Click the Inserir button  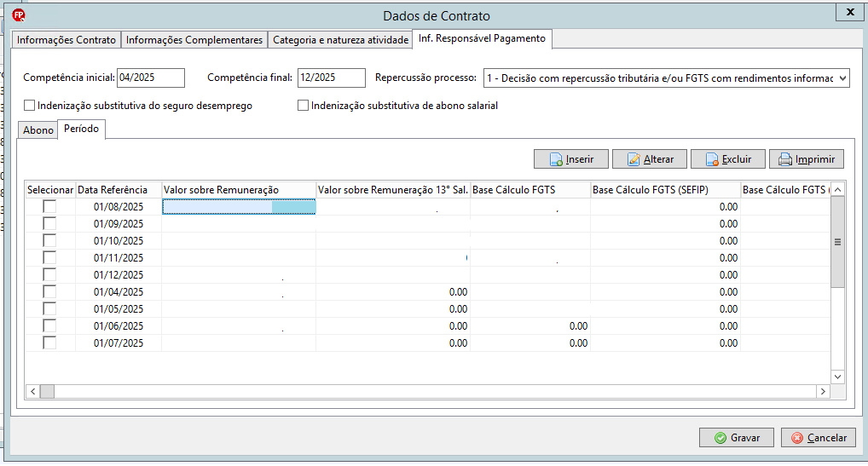[x=570, y=159]
